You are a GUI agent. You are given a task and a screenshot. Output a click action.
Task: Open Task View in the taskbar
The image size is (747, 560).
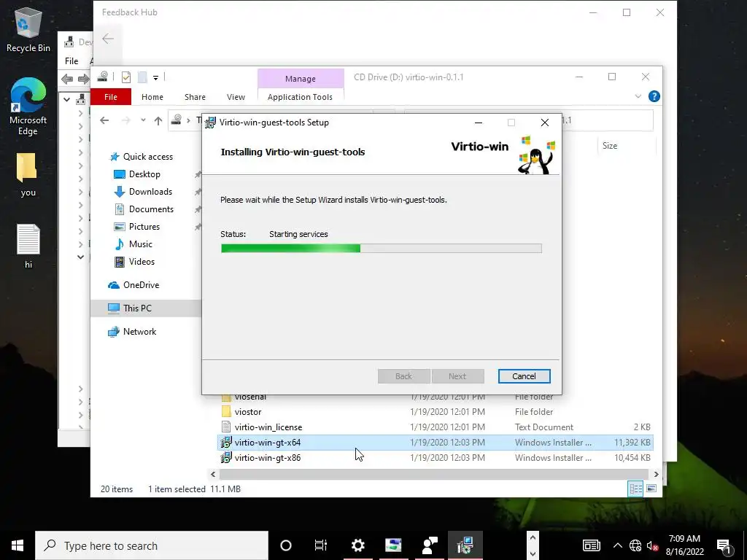(321, 545)
